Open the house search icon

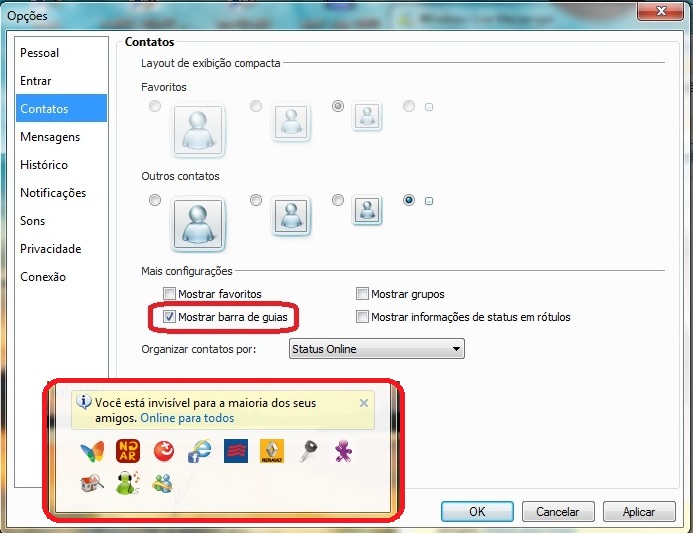(x=93, y=484)
